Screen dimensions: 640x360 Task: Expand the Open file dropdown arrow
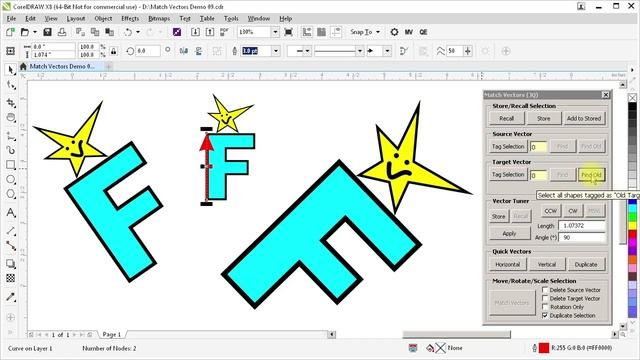click(35, 32)
